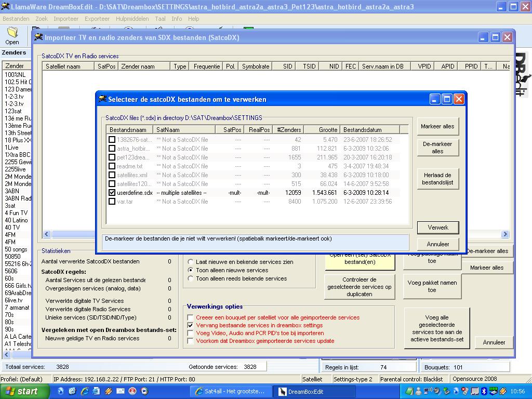
Task: Click Controleer de geselecteerde services op duplicaten
Action: tap(360, 287)
